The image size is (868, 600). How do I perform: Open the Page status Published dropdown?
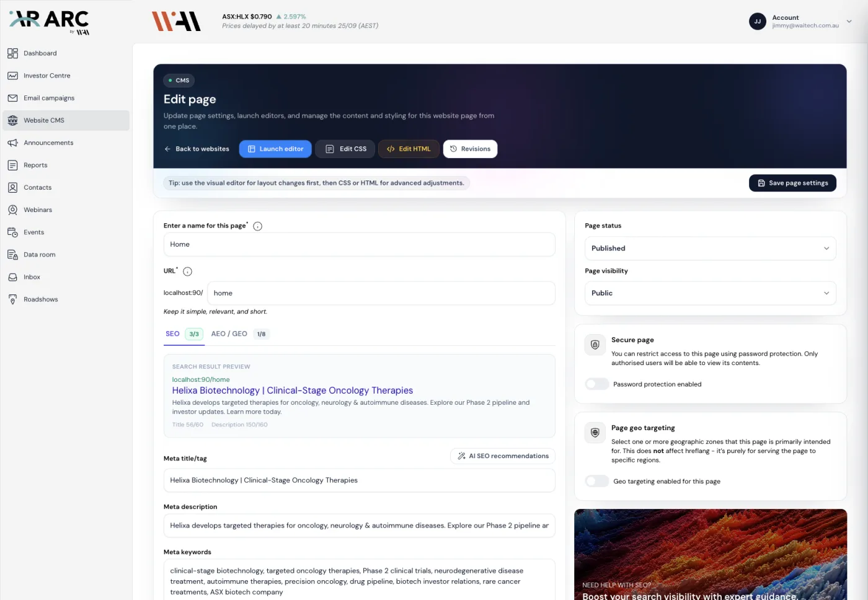tap(711, 249)
